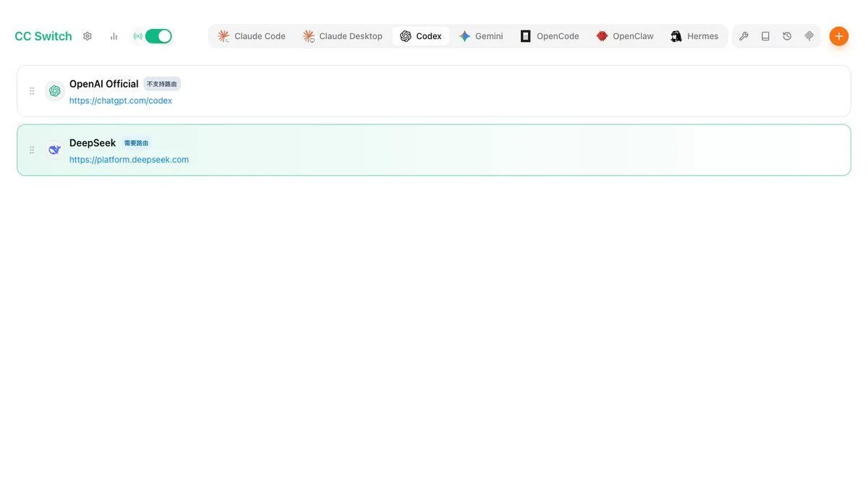This screenshot has height=488, width=868.
Task: Click the CC Switch title
Action: (43, 36)
